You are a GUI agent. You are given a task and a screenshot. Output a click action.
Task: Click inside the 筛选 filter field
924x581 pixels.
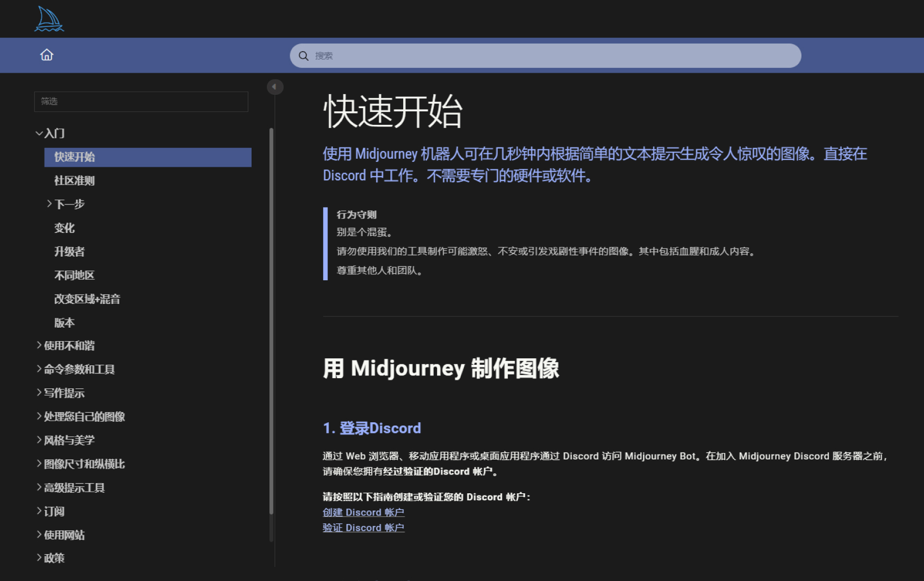point(141,102)
